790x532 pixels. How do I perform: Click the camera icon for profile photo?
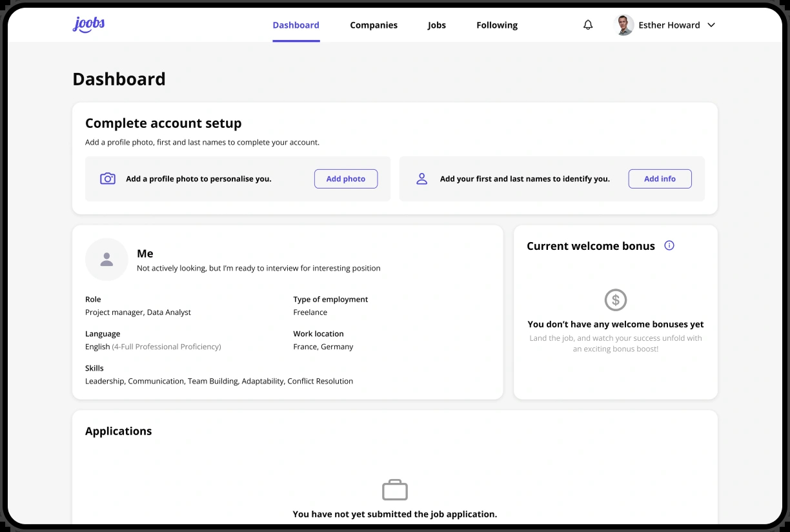pyautogui.click(x=108, y=179)
